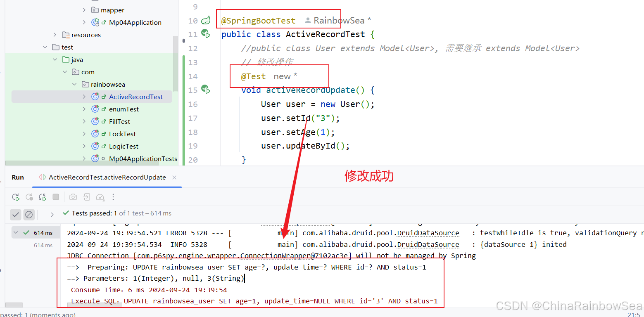The height and width of the screenshot is (317, 644).
Task: Select ActiveRecordTest in the project tree
Action: tap(135, 96)
